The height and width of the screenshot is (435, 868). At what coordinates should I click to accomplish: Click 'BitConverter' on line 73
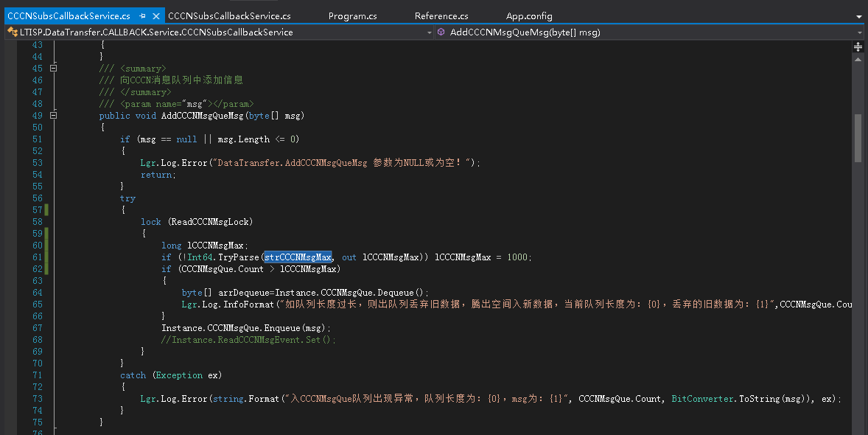(x=702, y=399)
